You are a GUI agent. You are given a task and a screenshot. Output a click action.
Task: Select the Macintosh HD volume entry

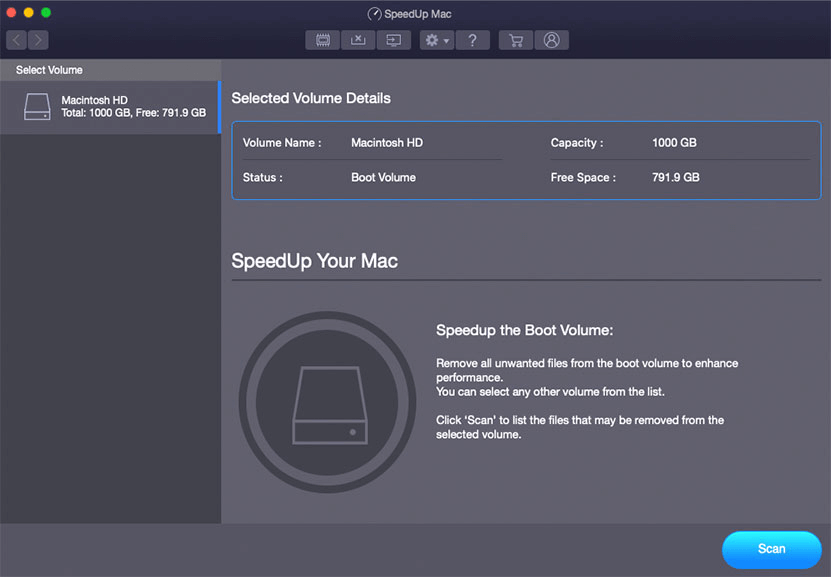click(x=110, y=106)
